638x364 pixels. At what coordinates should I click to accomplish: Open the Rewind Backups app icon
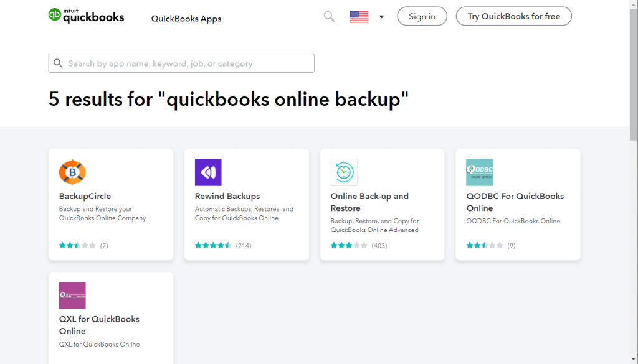pyautogui.click(x=208, y=172)
